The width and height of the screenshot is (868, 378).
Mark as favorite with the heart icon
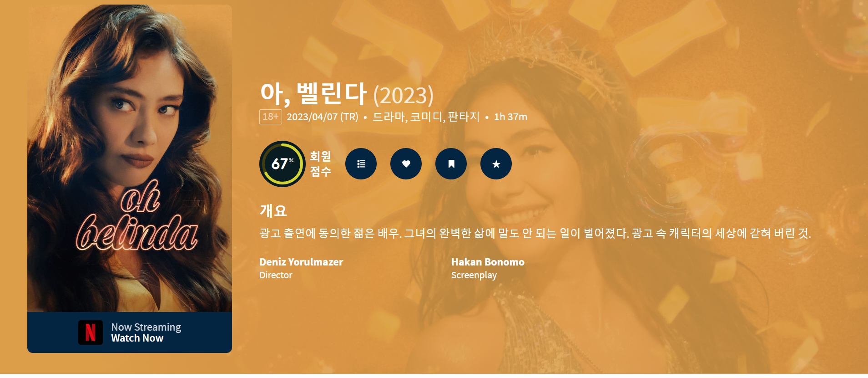coord(406,164)
